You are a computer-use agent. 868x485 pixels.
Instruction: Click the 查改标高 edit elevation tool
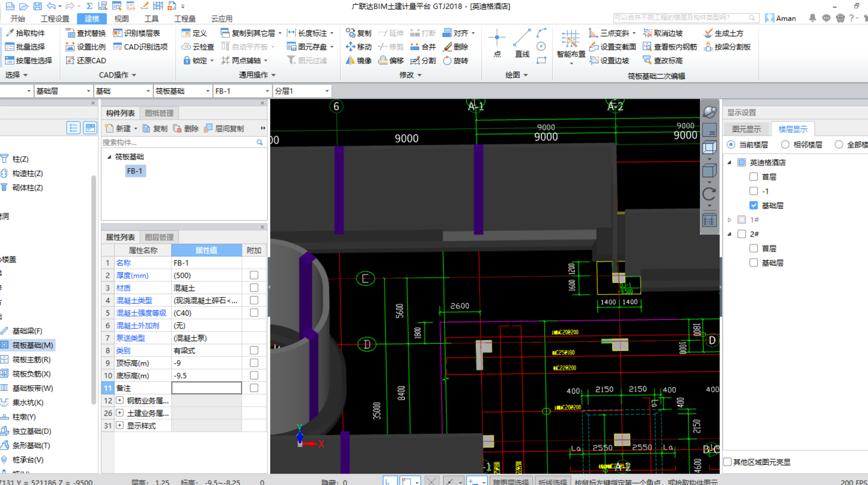tap(663, 61)
